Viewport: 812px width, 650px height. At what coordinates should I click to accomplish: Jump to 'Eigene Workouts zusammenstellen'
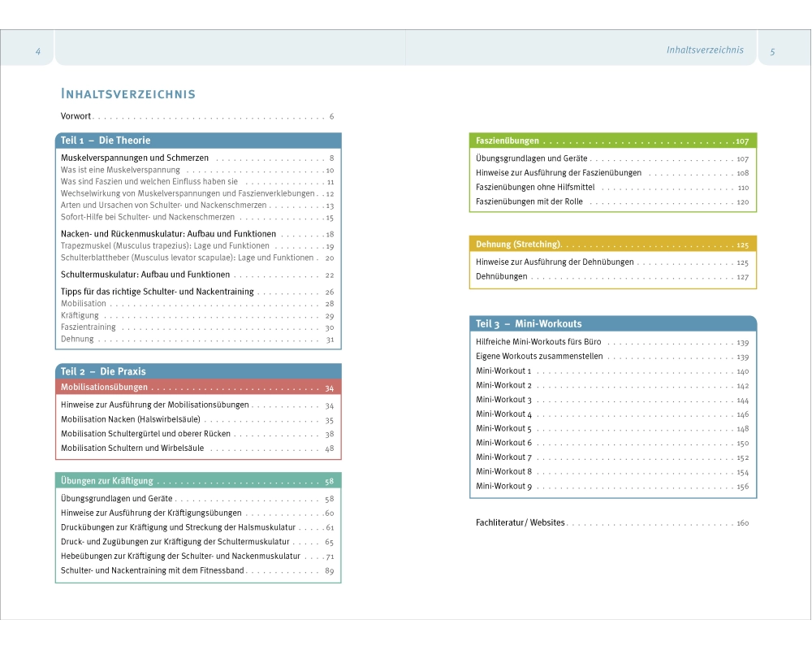[x=539, y=357]
